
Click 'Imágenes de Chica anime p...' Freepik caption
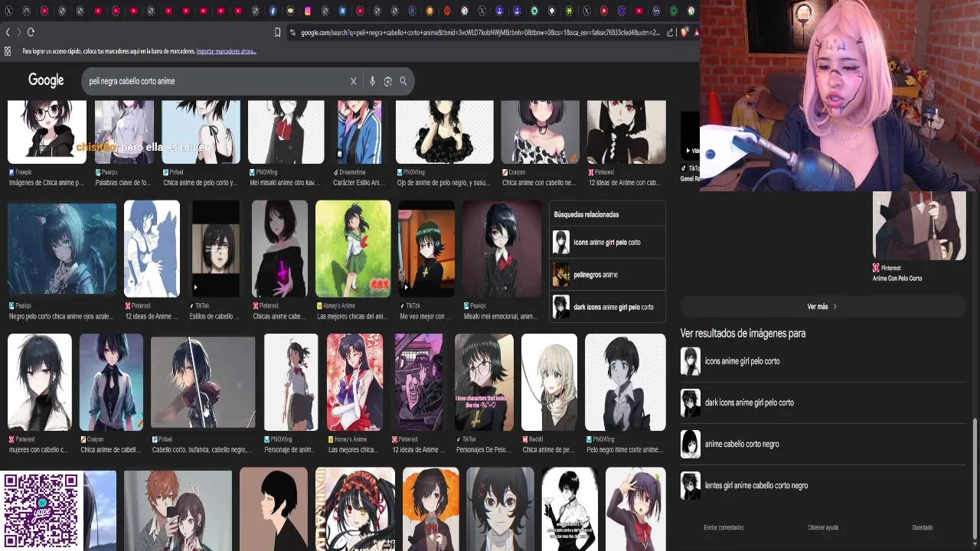click(46, 183)
